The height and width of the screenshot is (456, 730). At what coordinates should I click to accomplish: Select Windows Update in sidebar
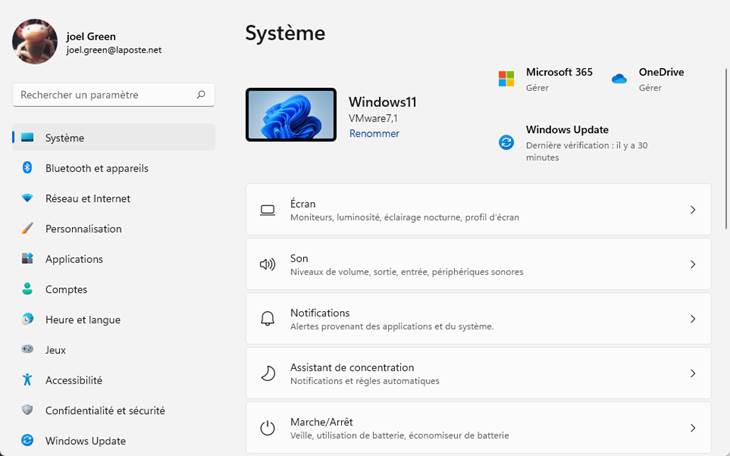coord(114,440)
